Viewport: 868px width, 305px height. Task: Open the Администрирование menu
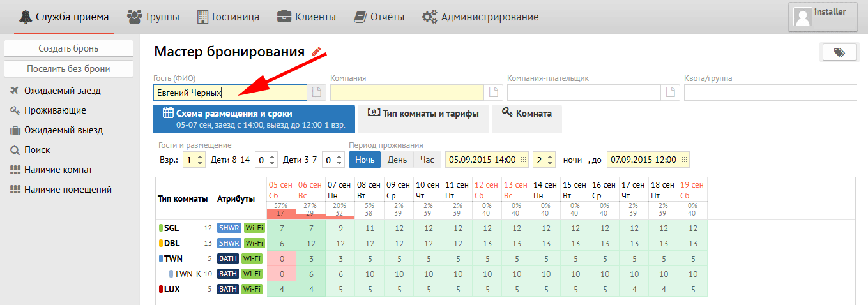click(481, 17)
